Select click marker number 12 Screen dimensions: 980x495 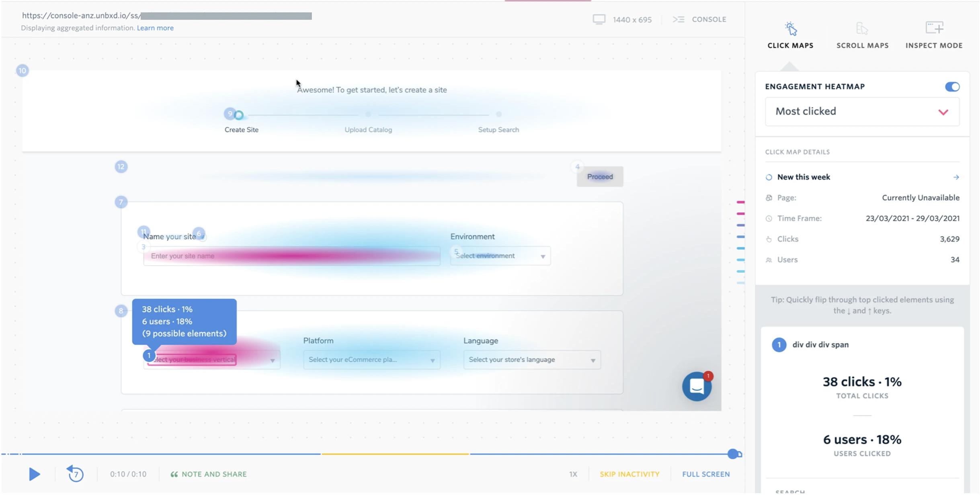121,167
